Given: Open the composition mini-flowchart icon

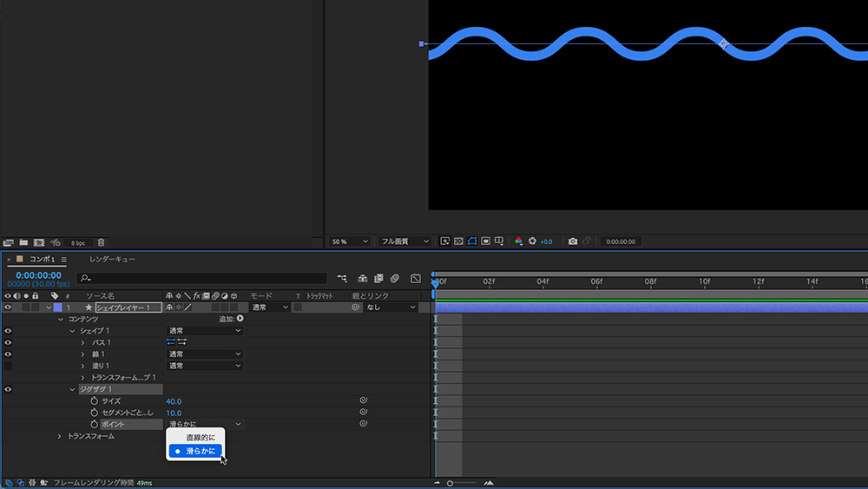Looking at the screenshot, I should tap(342, 279).
